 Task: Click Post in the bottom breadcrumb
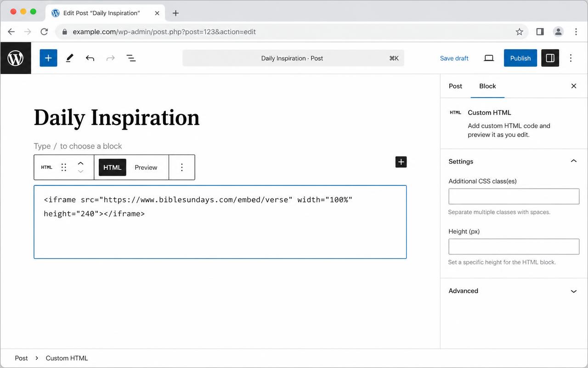[x=21, y=358]
